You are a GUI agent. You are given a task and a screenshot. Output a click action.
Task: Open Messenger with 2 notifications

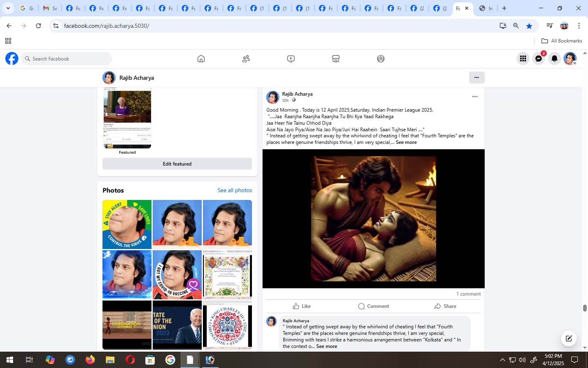[x=539, y=58]
